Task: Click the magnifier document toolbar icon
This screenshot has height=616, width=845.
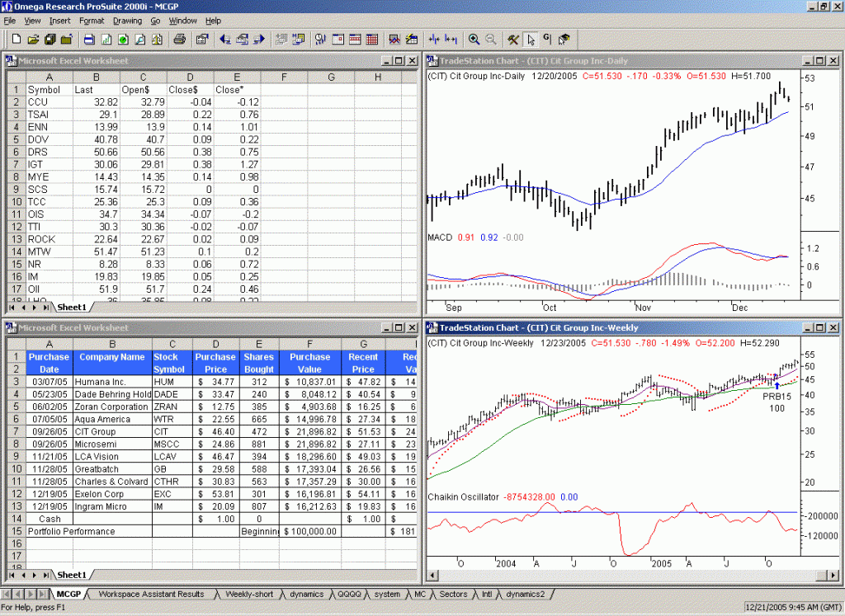Action: (140, 40)
